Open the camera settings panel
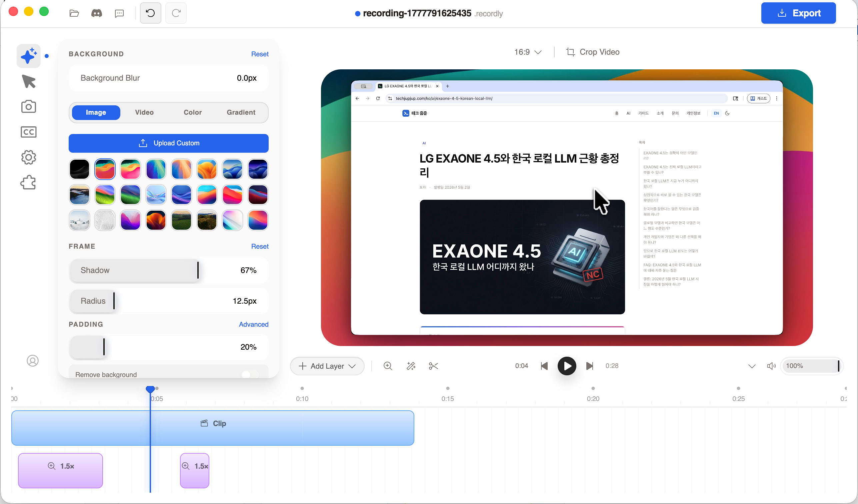The width and height of the screenshot is (858, 504). coord(29,107)
